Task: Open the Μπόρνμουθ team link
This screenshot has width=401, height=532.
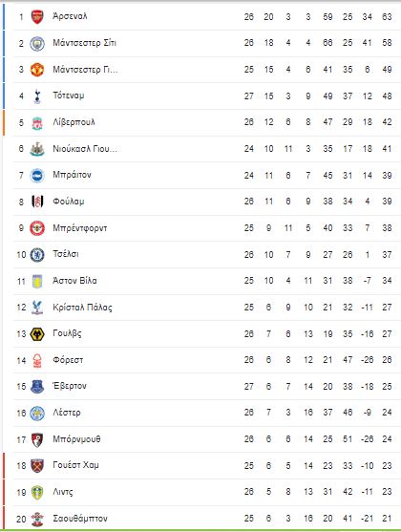Action: coord(76,439)
